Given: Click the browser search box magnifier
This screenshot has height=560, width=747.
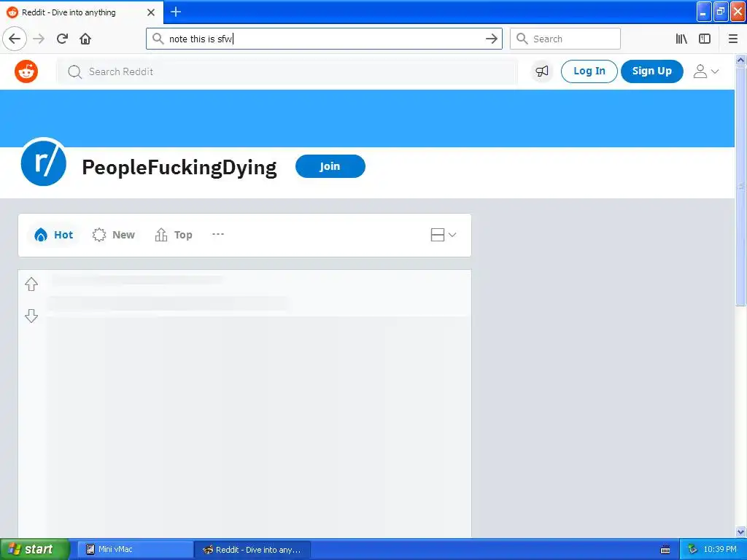Looking at the screenshot, I should click(522, 39).
